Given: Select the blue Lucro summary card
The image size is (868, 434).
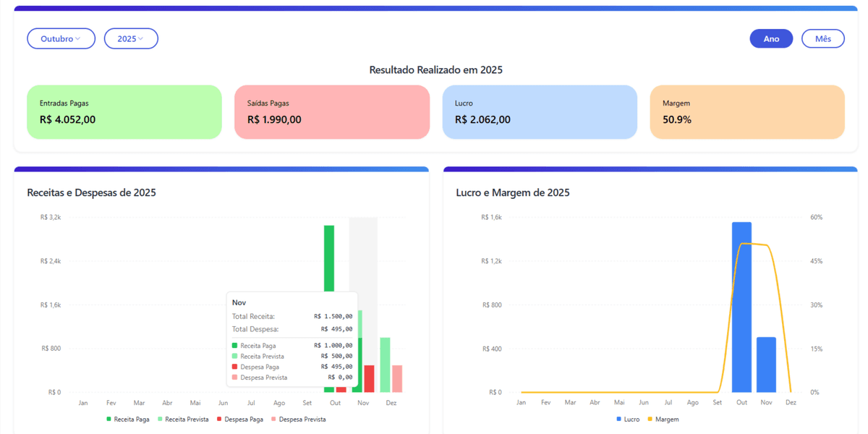Looking at the screenshot, I should [540, 112].
